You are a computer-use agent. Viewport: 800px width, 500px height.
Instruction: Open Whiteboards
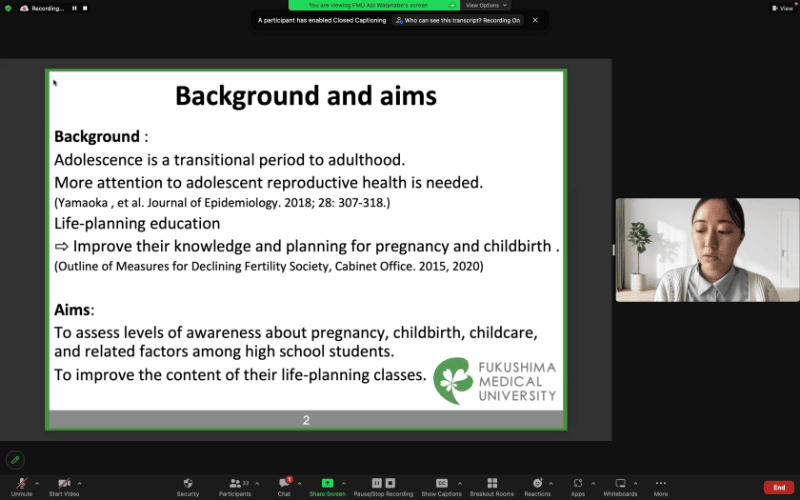pyautogui.click(x=620, y=483)
